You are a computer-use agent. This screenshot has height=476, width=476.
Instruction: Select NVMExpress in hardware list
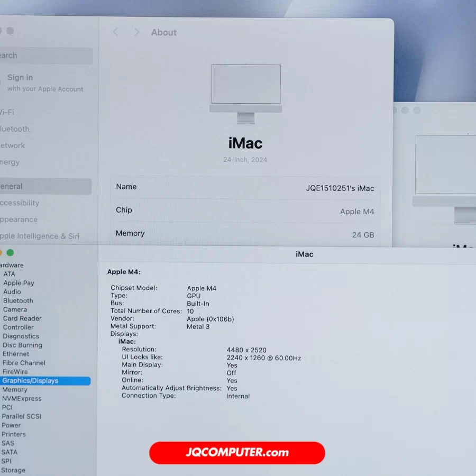click(x=22, y=398)
